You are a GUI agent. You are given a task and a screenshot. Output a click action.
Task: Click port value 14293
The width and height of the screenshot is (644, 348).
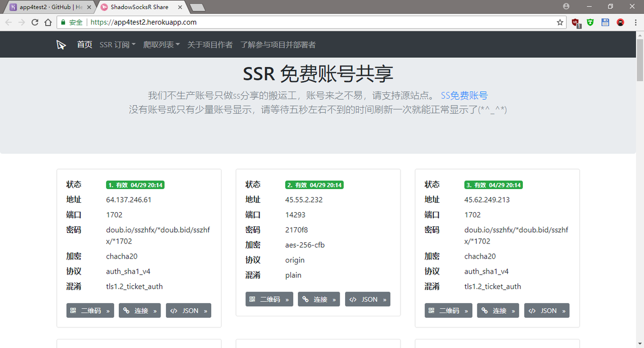(x=295, y=215)
